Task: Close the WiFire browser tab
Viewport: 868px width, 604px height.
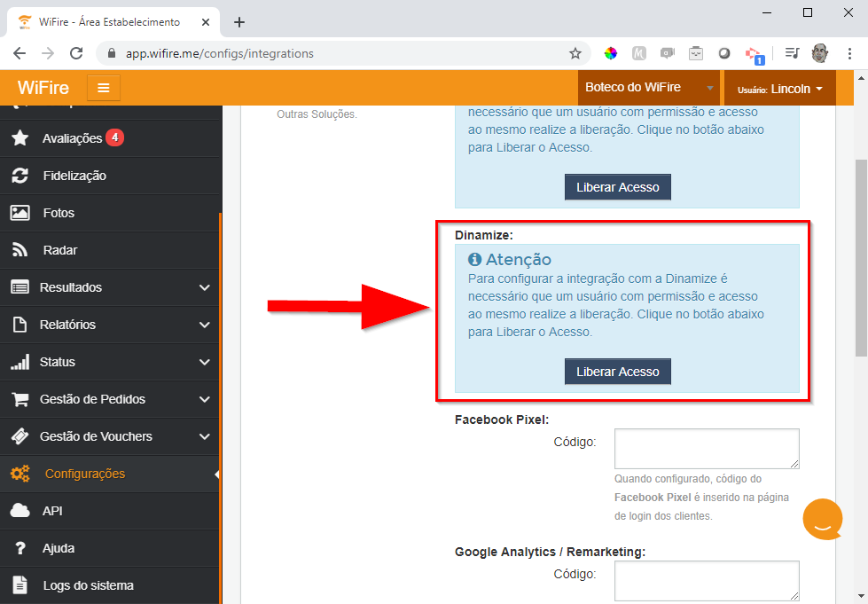Action: 206,22
